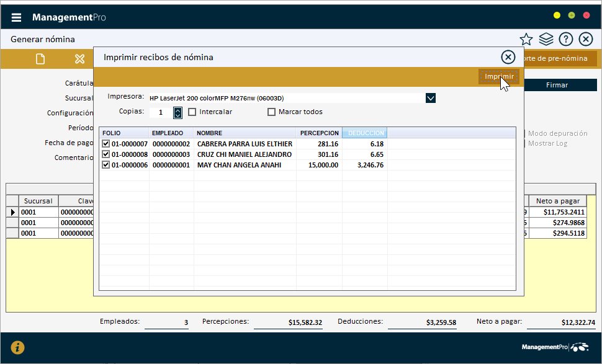
Task: Sort by the DEDUCCION column header
Action: pyautogui.click(x=365, y=133)
